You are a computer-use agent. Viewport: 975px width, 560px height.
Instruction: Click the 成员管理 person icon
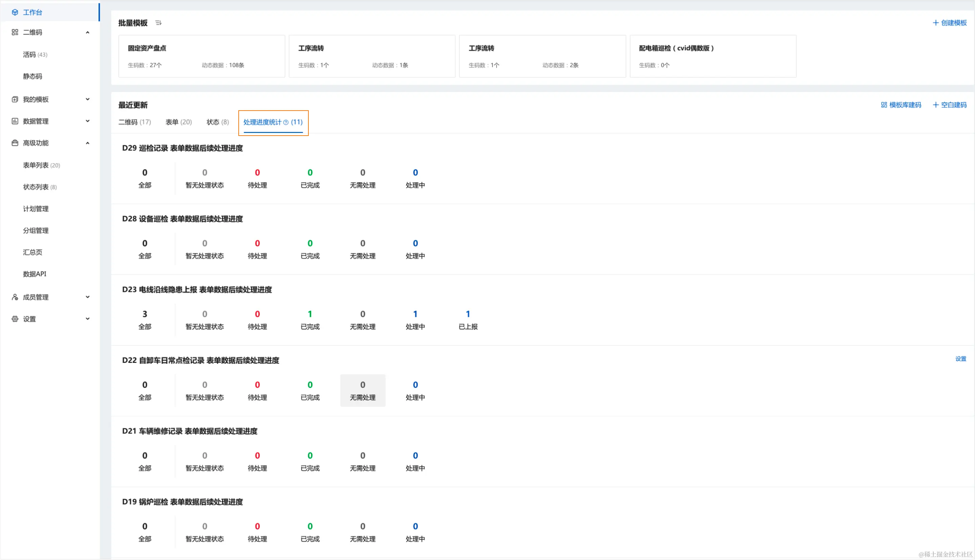coord(15,297)
